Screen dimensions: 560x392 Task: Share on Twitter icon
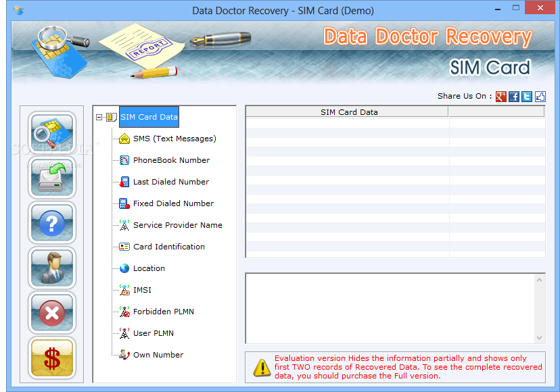pyautogui.click(x=527, y=97)
